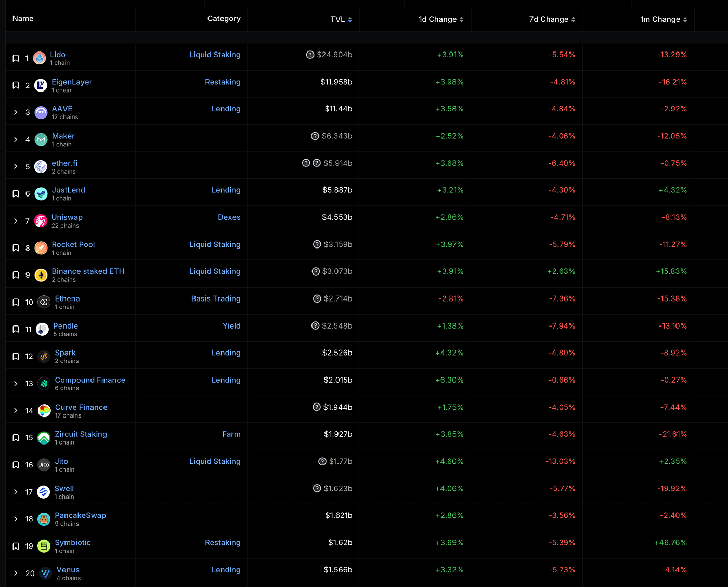Image resolution: width=728 pixels, height=587 pixels.
Task: Expand the AAVE row
Action: [x=16, y=112]
